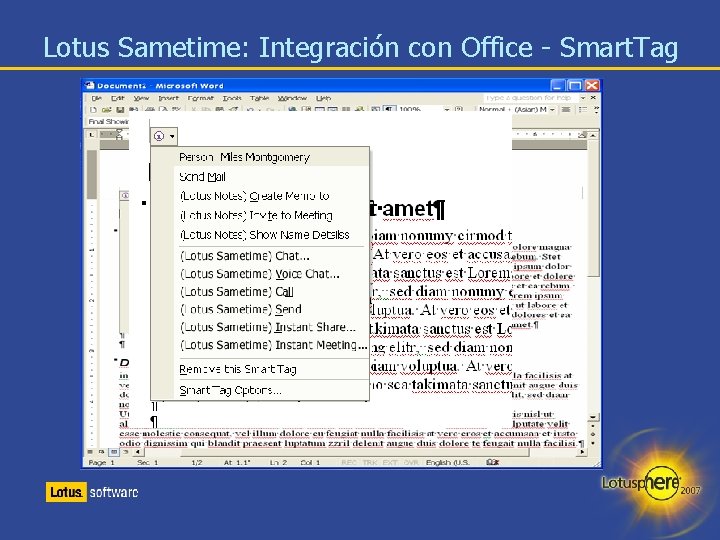Viewport: 720px width, 540px height.
Task: Toggle the Show/Hide paragraph marks button
Action: pyautogui.click(x=389, y=110)
